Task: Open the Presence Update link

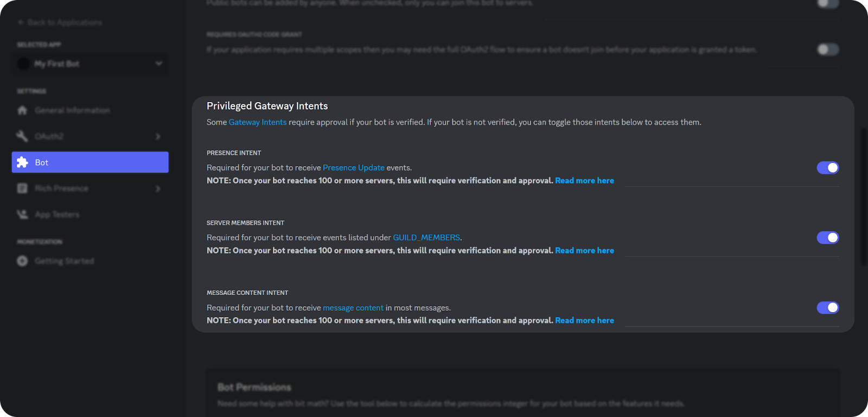Action: point(354,168)
